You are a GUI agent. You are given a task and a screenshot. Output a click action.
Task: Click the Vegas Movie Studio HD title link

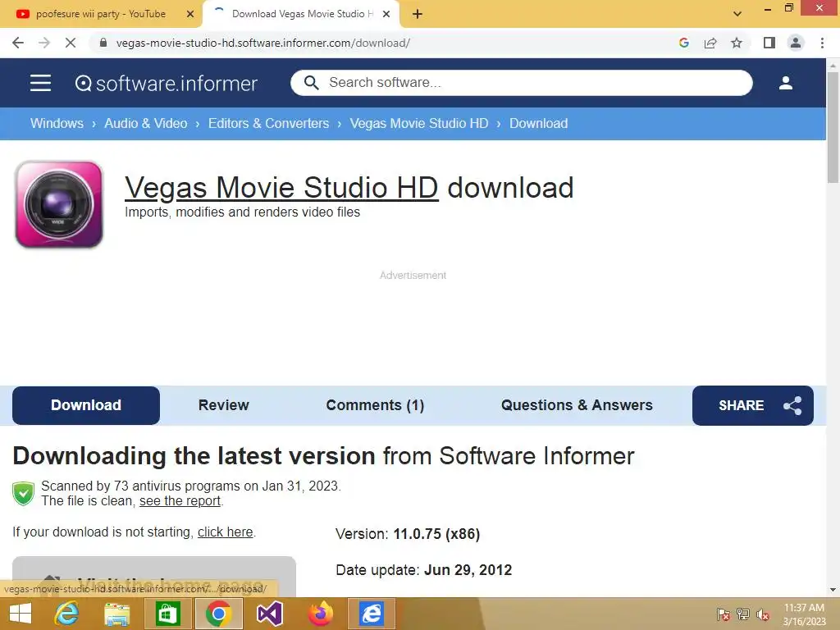281,188
